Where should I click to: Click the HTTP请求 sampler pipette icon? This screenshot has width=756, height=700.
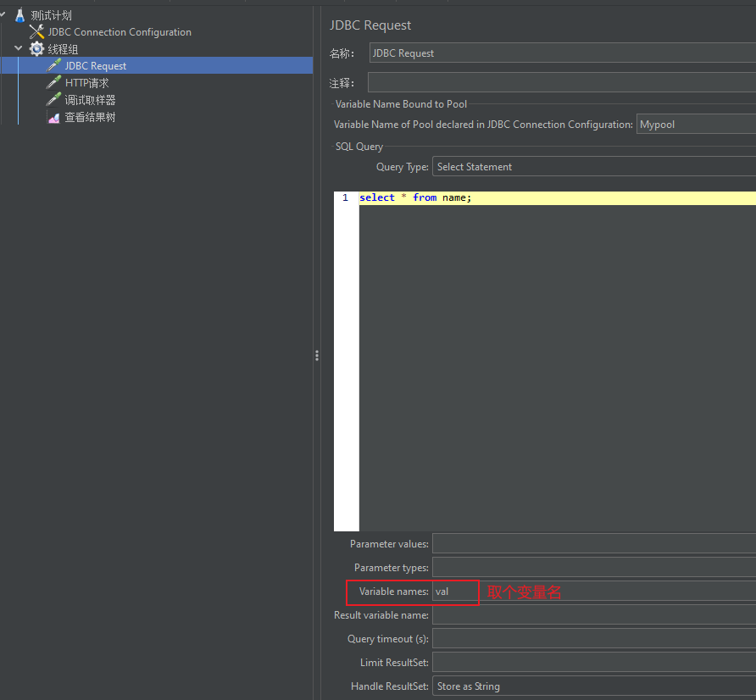[53, 82]
